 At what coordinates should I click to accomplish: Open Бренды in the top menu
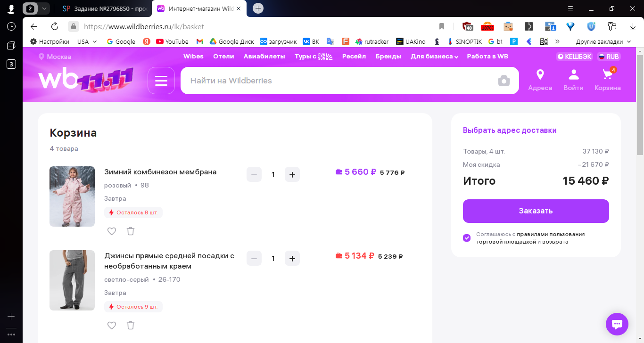click(388, 57)
